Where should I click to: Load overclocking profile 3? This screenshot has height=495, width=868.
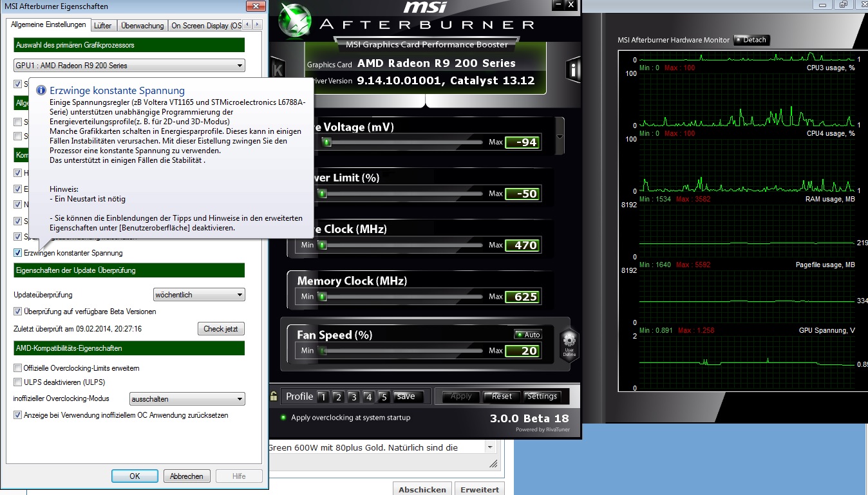353,397
